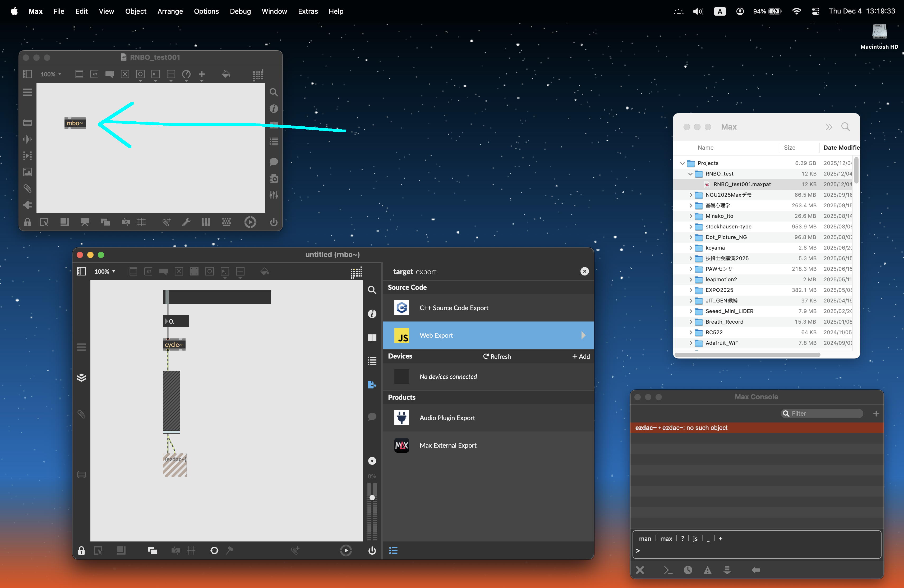Click Refresh in the Devices section
The height and width of the screenshot is (588, 904).
497,356
